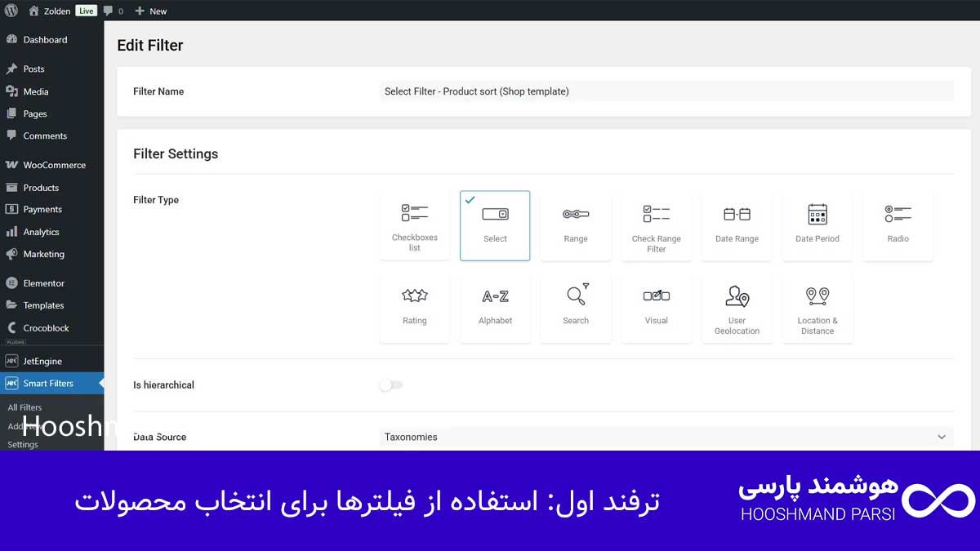Click the Filter Name input field
980x551 pixels.
pyautogui.click(x=666, y=91)
